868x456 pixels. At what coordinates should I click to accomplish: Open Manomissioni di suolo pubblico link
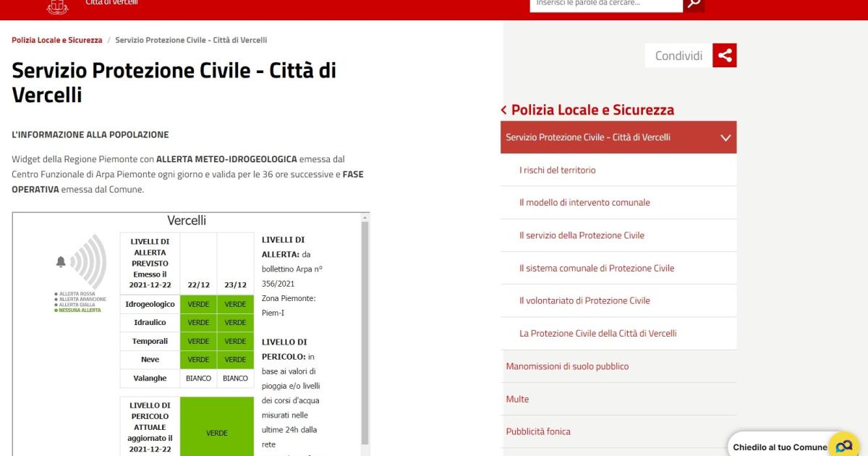tap(567, 366)
